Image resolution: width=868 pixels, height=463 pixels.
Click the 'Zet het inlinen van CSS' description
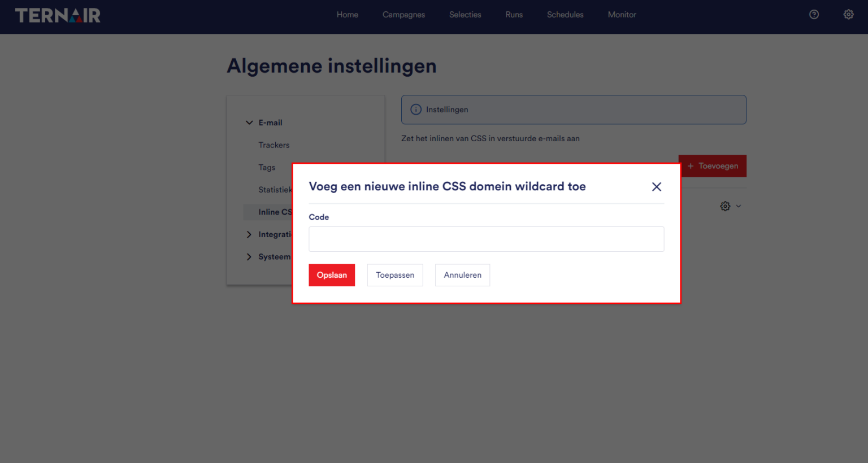click(x=491, y=138)
